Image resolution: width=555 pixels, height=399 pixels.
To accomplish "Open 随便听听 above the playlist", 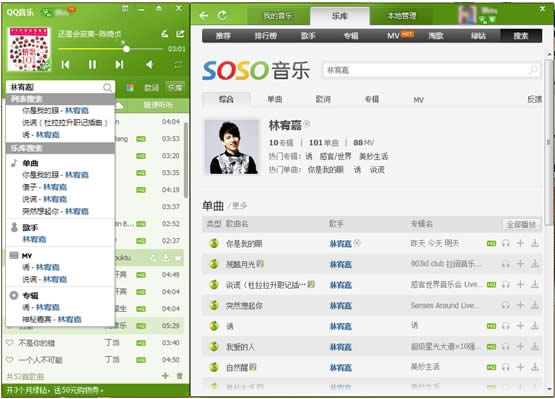I will (x=158, y=105).
